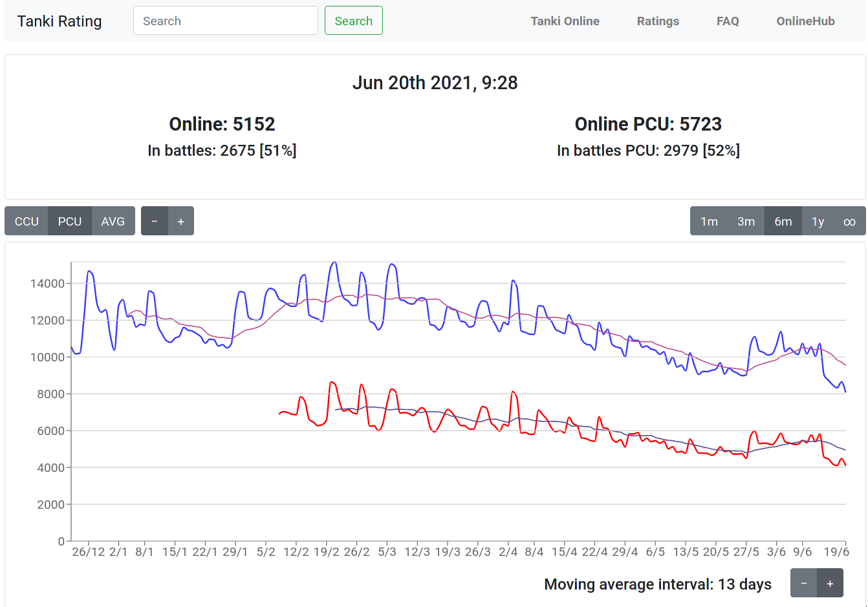
Task: Select the PCU chart mode
Action: [70, 221]
